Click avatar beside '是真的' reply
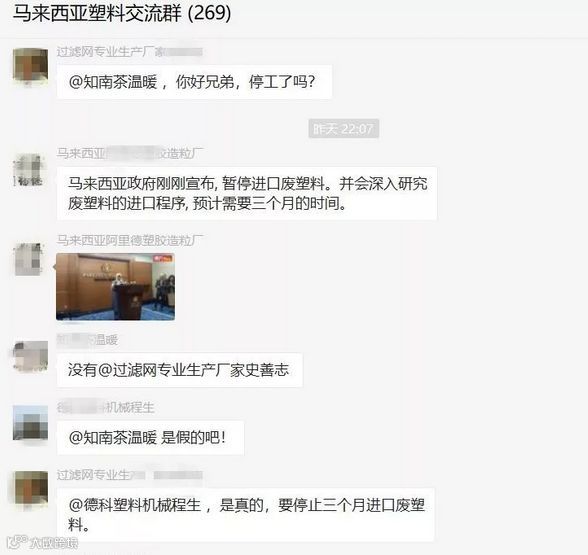588x555 pixels. [30, 488]
